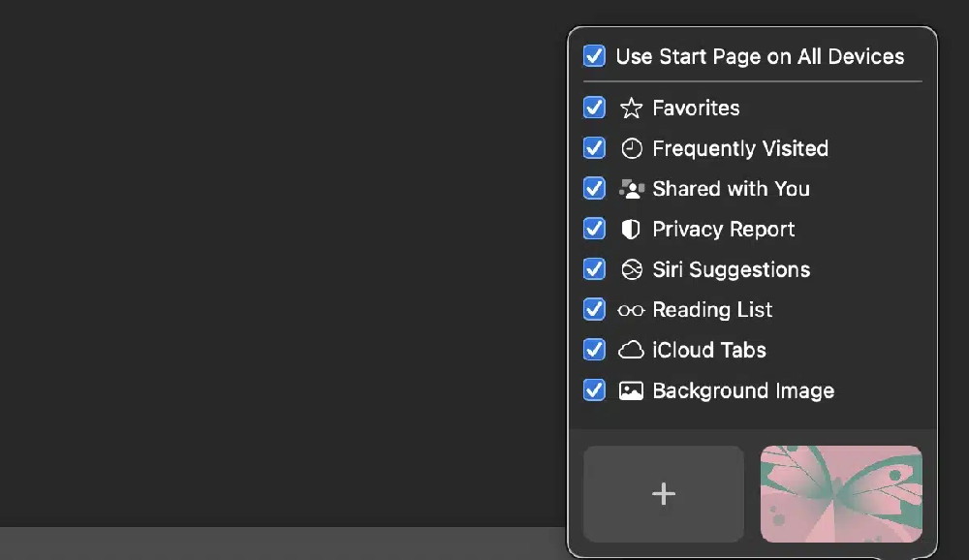This screenshot has width=969, height=560.
Task: Click the people icon beside Shared with You
Action: 631,189
